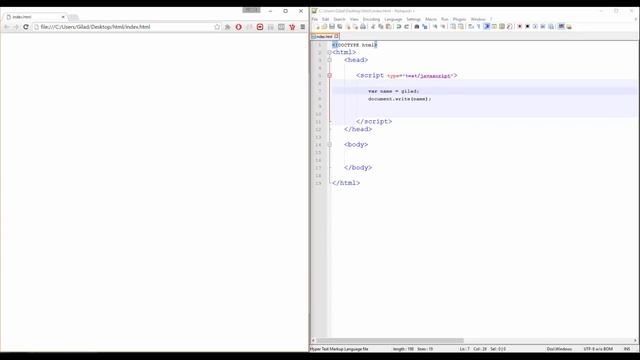Reload the page in Chrome
The height and width of the screenshot is (360, 640).
[x=26, y=27]
